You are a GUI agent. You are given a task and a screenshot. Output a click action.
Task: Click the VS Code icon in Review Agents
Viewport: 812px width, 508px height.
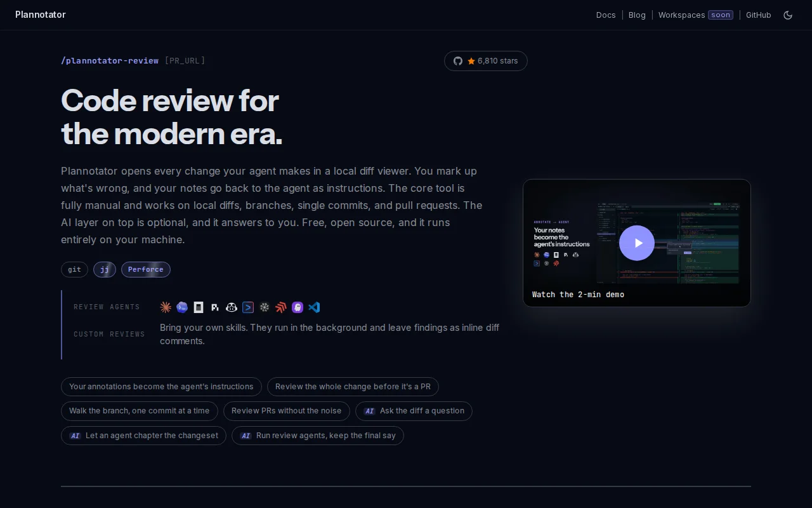(314, 307)
